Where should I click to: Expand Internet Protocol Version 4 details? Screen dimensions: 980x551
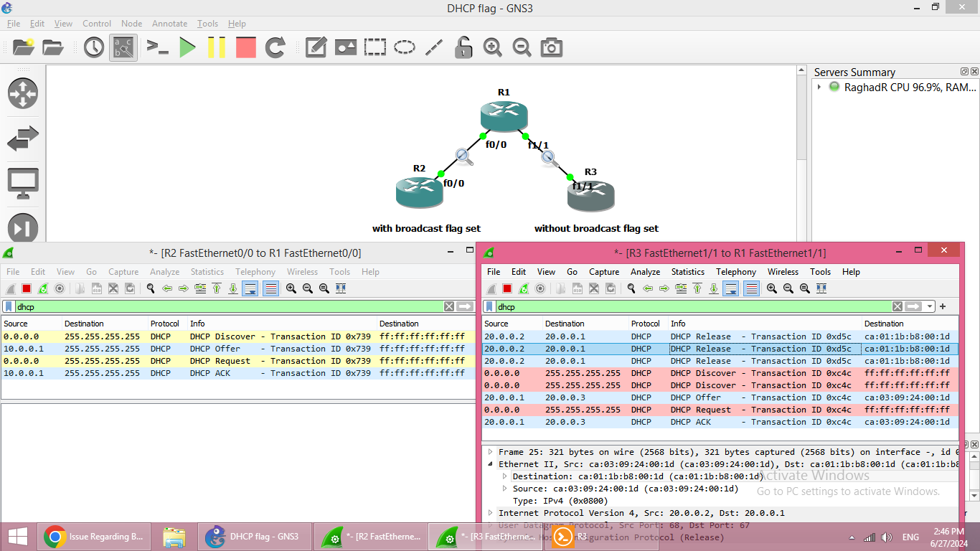tap(491, 513)
